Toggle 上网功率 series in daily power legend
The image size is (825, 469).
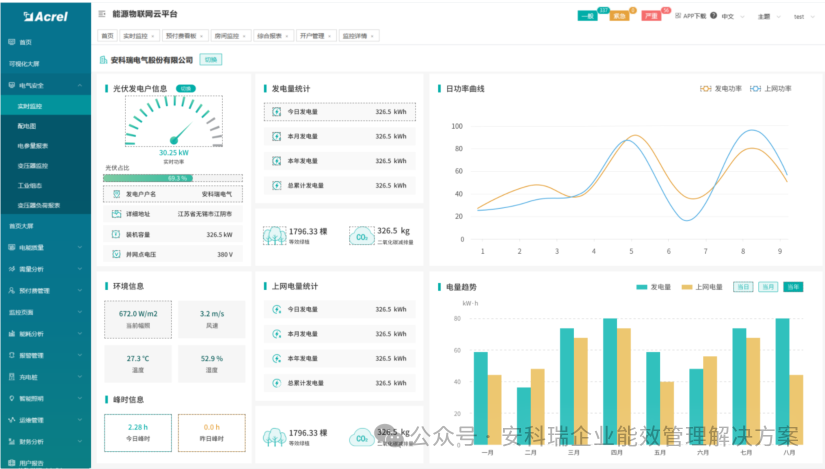(x=770, y=88)
